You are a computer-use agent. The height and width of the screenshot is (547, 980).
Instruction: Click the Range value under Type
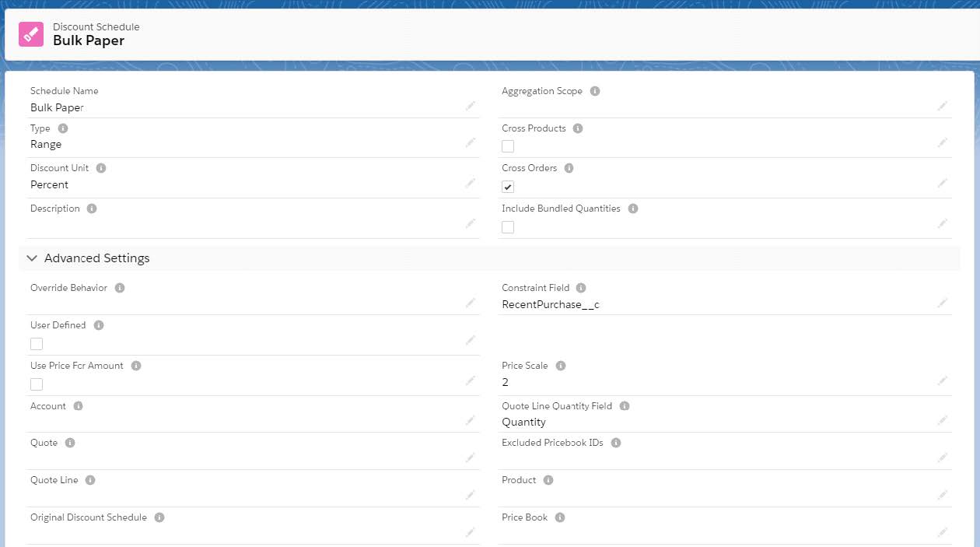(46, 145)
